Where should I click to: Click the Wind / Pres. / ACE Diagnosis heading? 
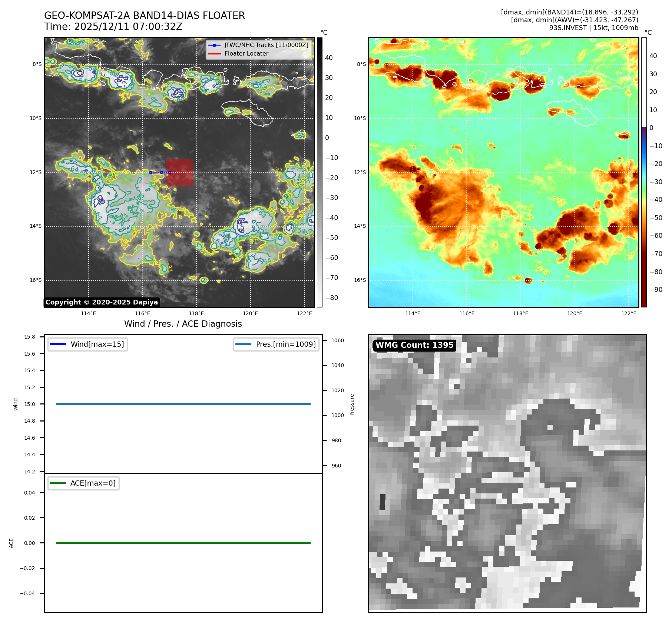click(x=183, y=324)
